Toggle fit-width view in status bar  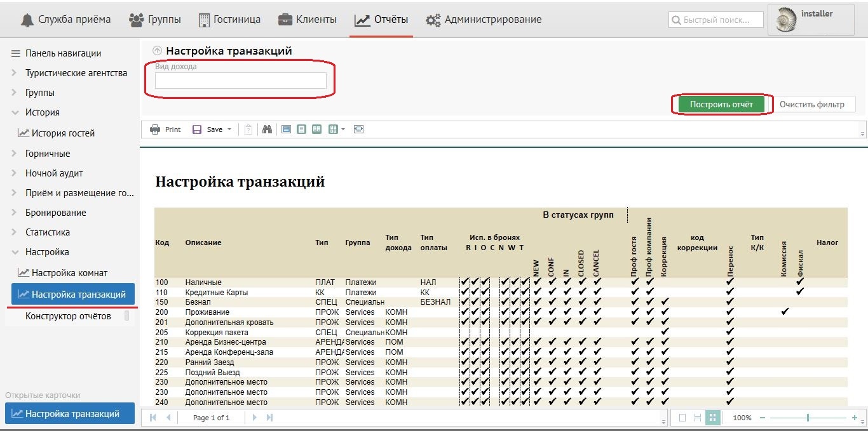coord(697,418)
